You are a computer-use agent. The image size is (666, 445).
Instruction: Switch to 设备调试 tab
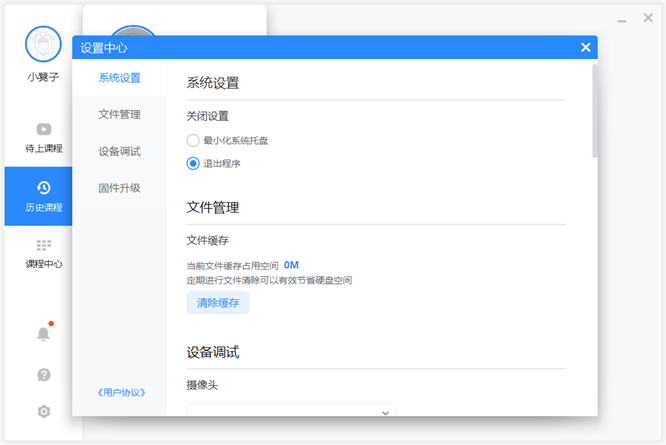pyautogui.click(x=119, y=151)
